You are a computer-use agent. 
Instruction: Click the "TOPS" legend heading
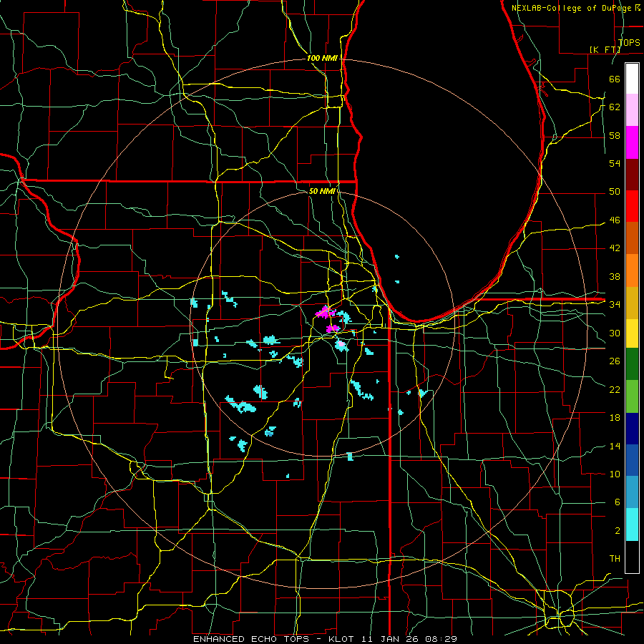[629, 43]
